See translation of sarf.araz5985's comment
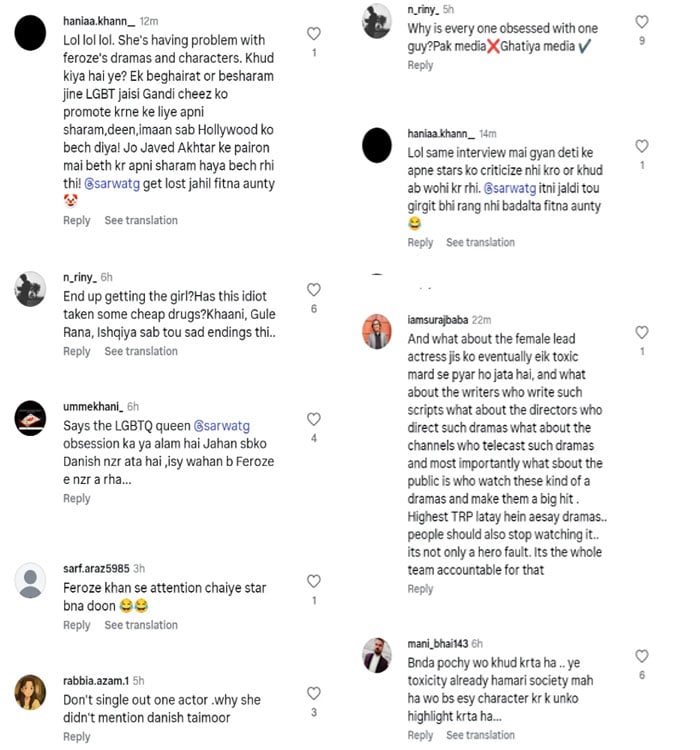 141,625
